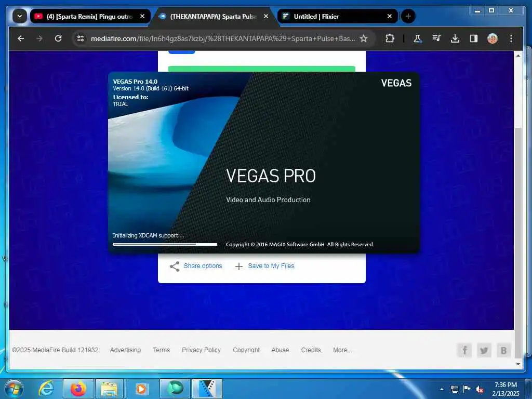The width and height of the screenshot is (532, 399).
Task: Expand the More... footer link
Action: coord(343,350)
